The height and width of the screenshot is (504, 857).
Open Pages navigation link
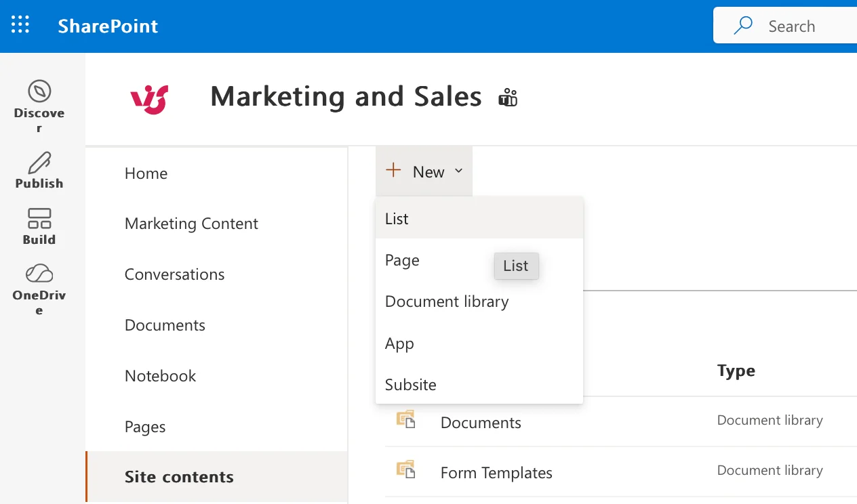[x=145, y=427]
